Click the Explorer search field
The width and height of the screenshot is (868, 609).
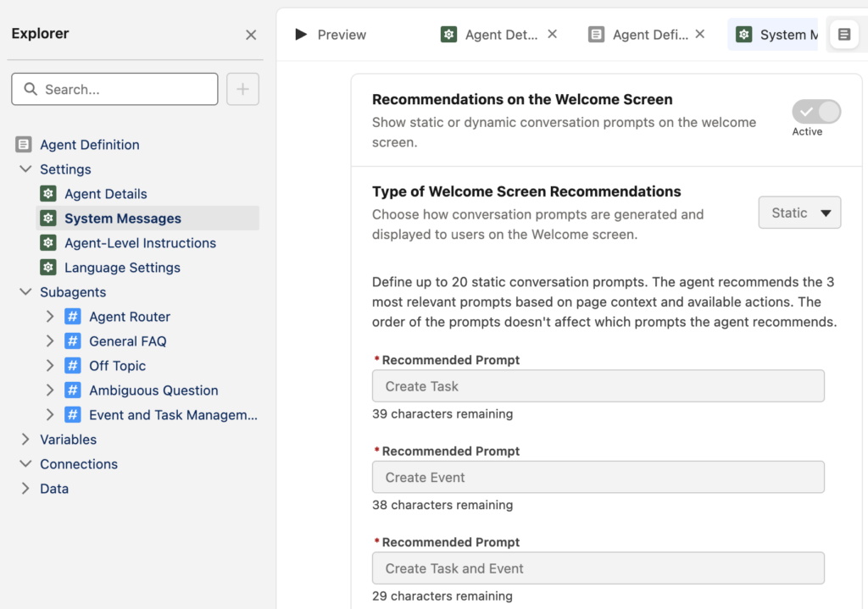(x=114, y=89)
